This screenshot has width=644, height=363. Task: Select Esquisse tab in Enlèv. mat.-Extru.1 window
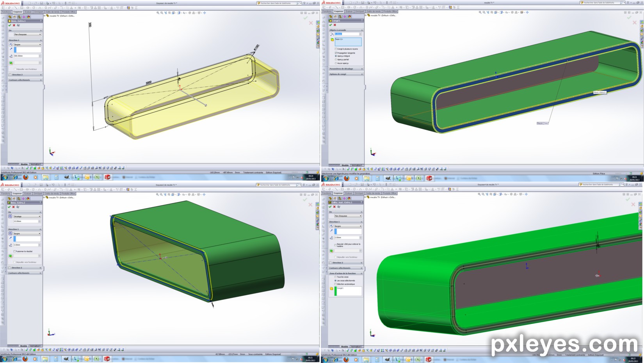coord(338,193)
